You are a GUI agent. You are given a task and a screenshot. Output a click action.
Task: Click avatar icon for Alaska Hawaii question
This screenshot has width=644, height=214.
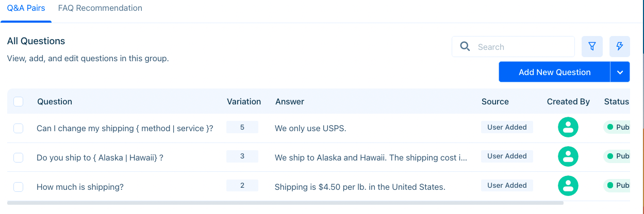click(x=568, y=156)
